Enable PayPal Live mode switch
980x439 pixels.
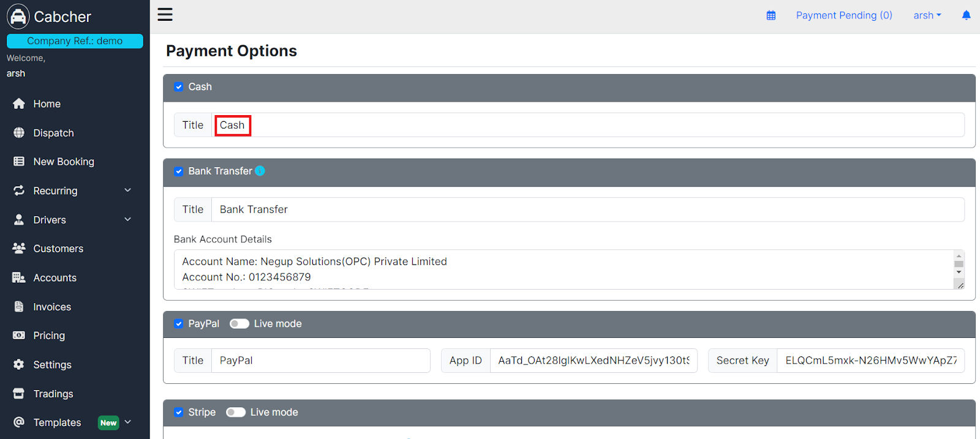coord(239,324)
